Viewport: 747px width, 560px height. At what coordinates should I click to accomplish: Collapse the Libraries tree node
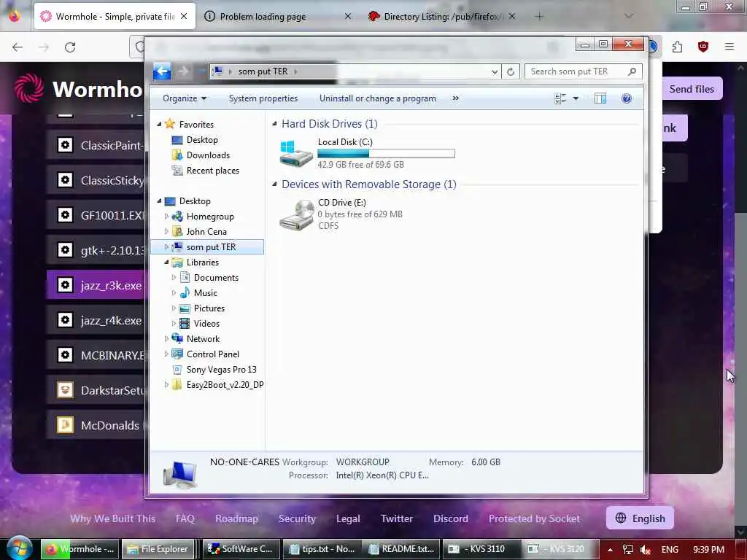[x=166, y=262]
